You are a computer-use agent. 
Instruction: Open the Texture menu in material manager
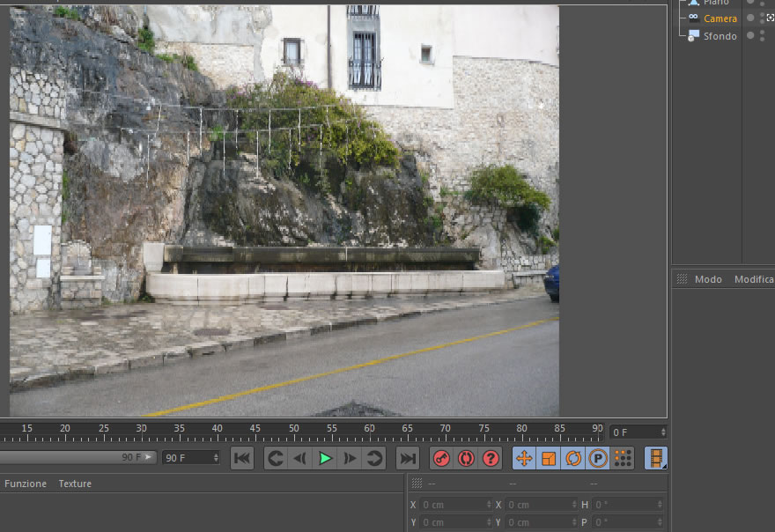[x=75, y=484]
